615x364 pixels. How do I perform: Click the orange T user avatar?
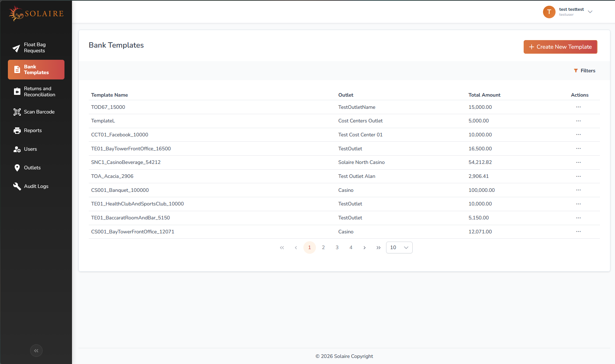pyautogui.click(x=549, y=12)
